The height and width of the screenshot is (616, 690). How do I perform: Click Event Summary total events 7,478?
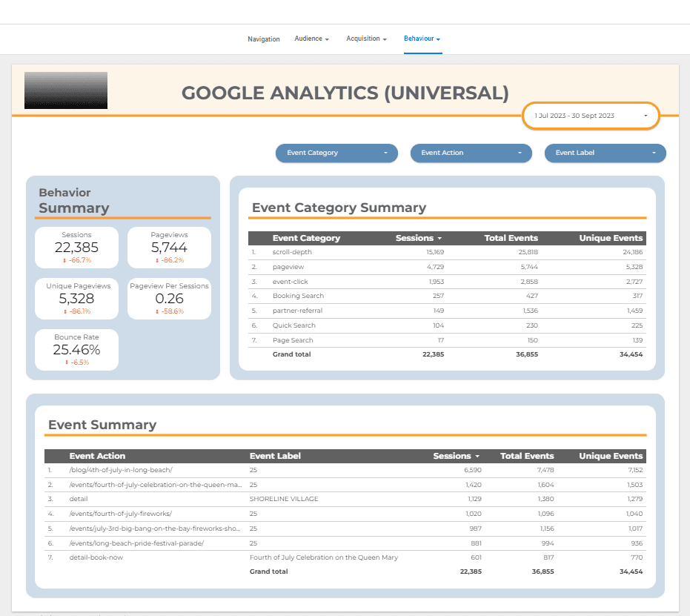545,470
